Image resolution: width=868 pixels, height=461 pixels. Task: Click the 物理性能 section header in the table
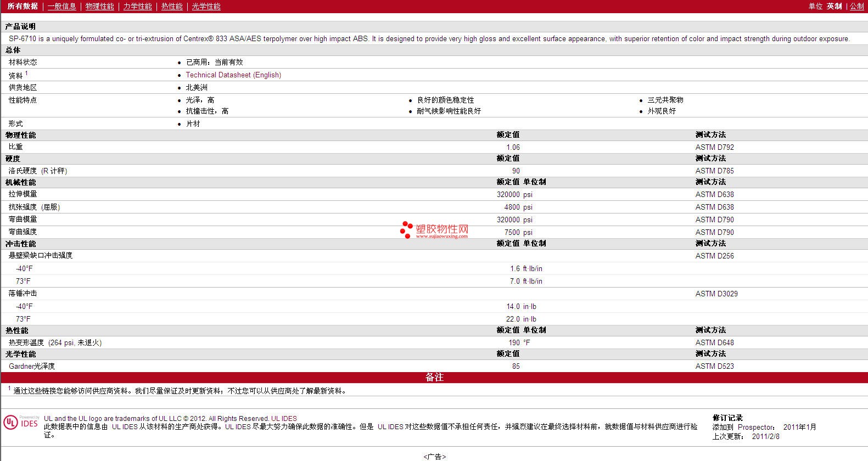point(20,136)
